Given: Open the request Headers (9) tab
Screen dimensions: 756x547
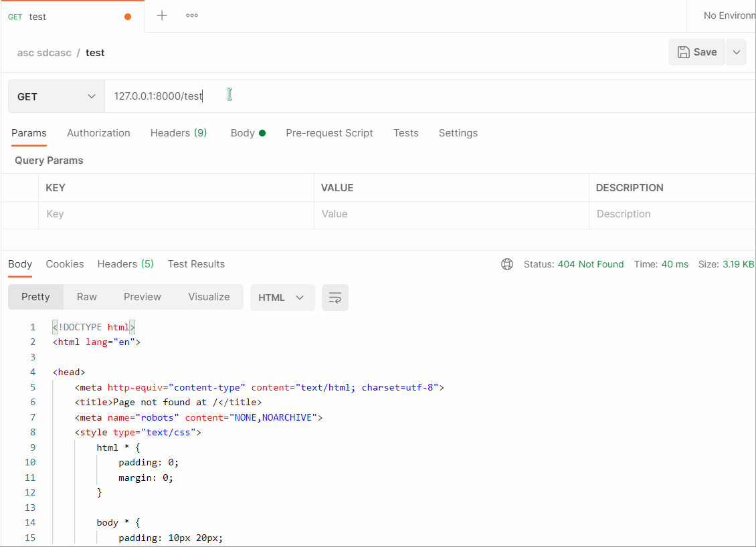Looking at the screenshot, I should [x=179, y=133].
